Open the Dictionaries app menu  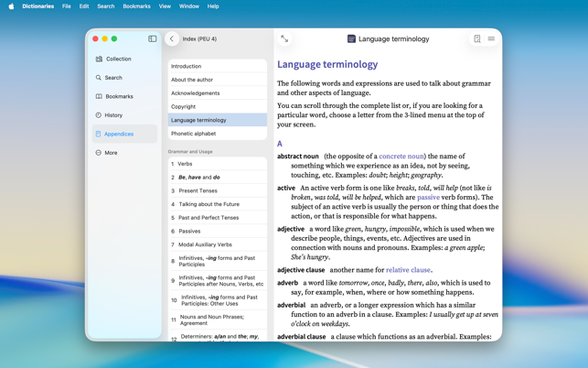tap(37, 6)
